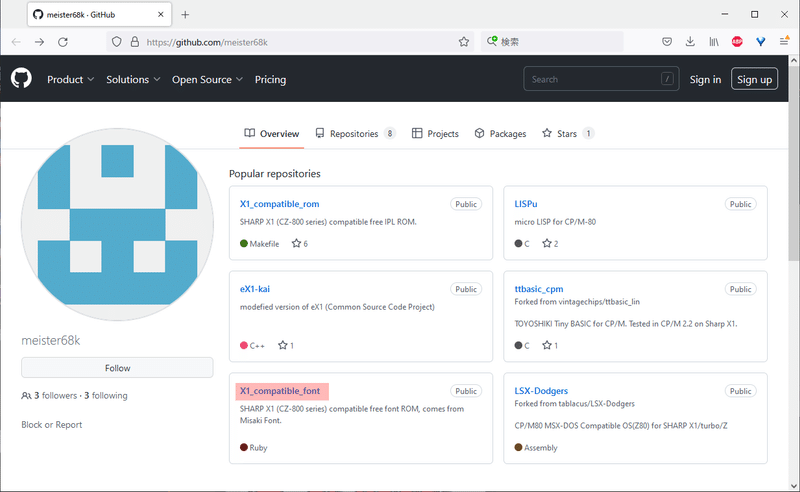
Task: Click the browser URL address bar
Action: [x=291, y=42]
